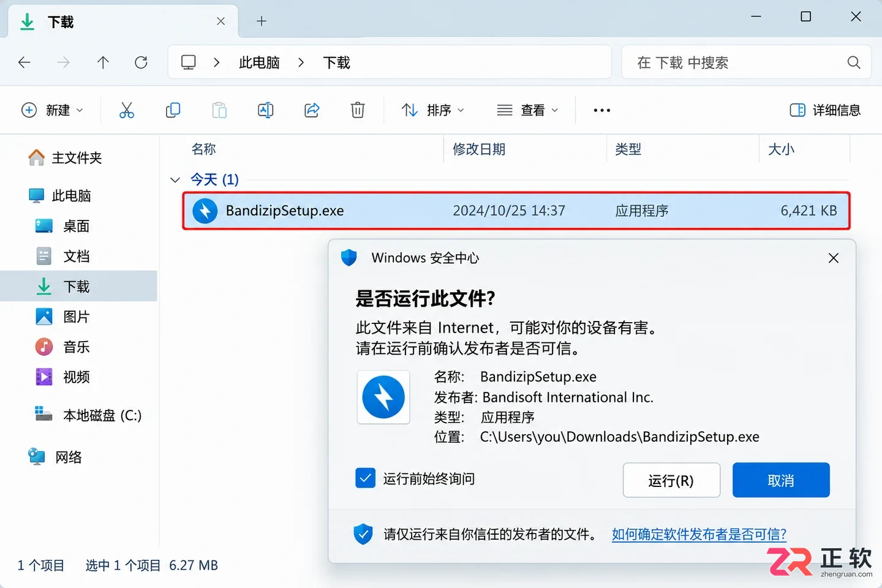
Task: Go forward with the right arrow
Action: (63, 62)
